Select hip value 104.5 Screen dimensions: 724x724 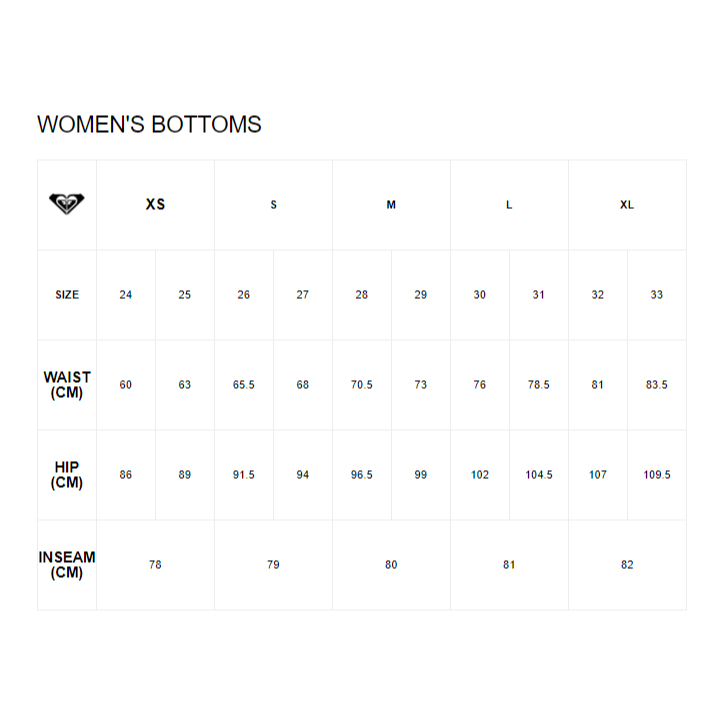tap(539, 475)
